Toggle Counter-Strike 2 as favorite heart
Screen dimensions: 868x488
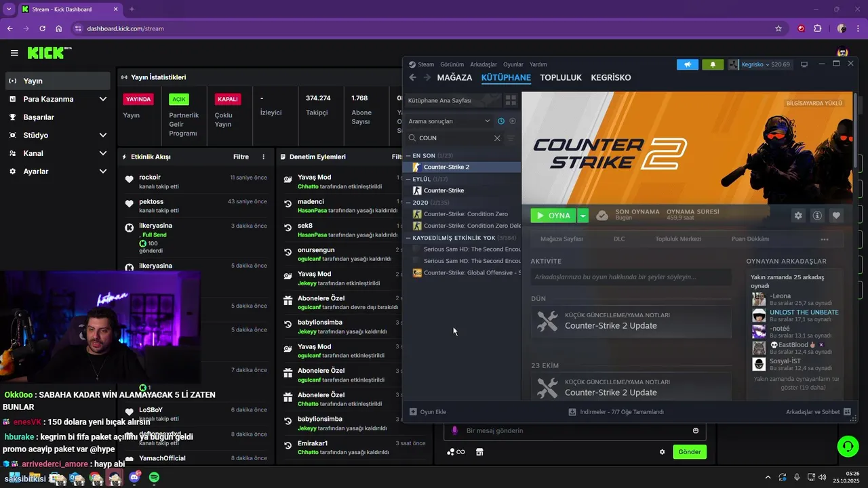coord(836,216)
